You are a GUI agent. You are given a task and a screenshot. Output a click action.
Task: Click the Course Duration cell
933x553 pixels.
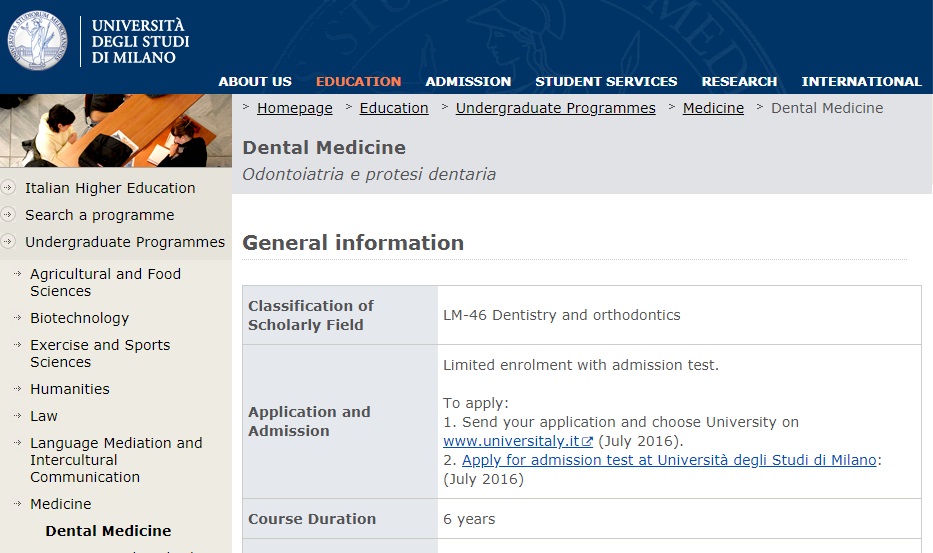click(340, 519)
